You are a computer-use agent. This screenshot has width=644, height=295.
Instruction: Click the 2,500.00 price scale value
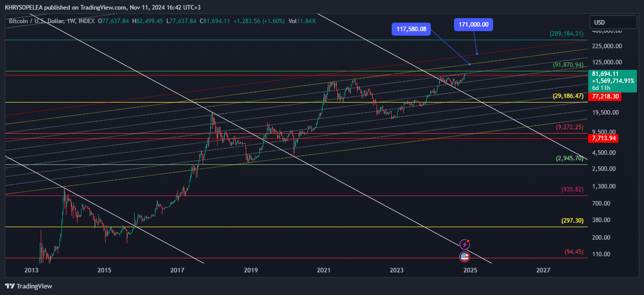[604, 168]
